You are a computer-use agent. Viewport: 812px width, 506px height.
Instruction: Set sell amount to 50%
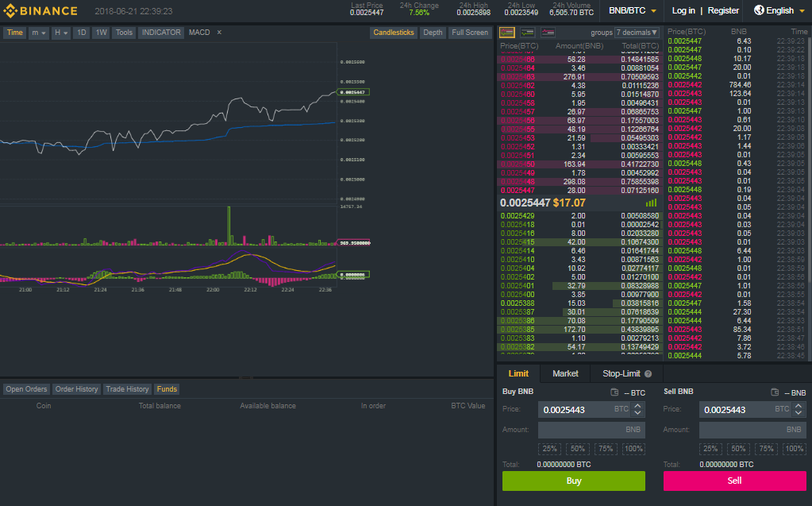(738, 449)
